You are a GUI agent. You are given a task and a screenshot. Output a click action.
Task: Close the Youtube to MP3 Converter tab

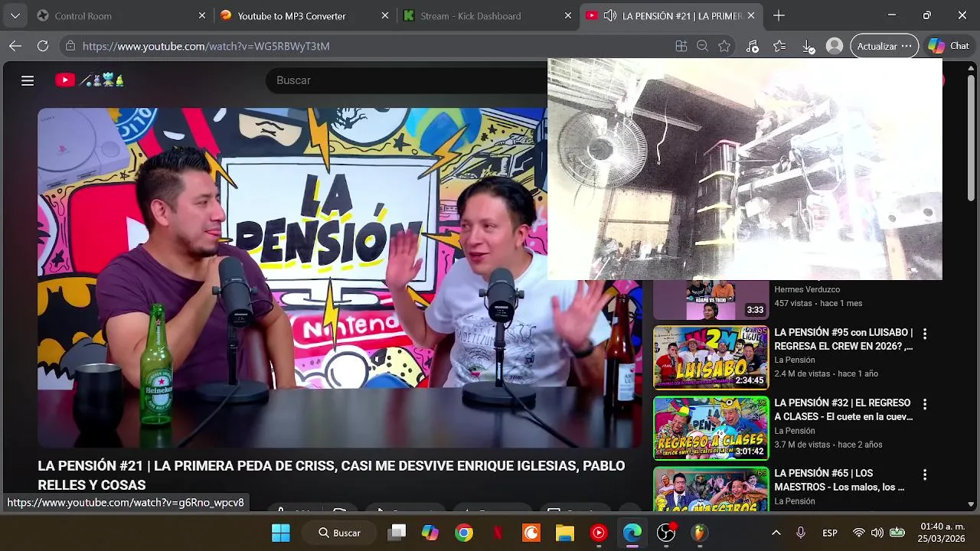385,15
